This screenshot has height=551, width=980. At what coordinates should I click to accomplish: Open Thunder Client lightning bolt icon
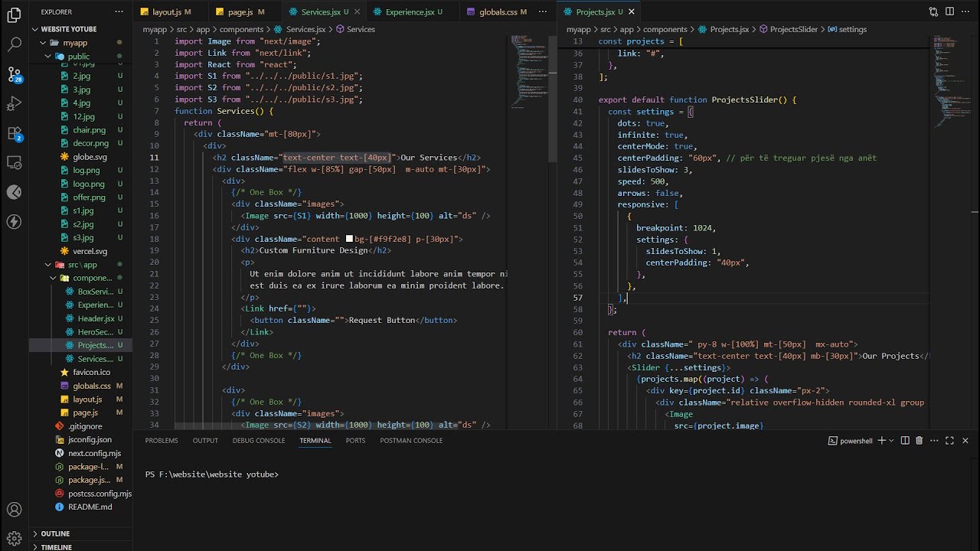pos(15,222)
